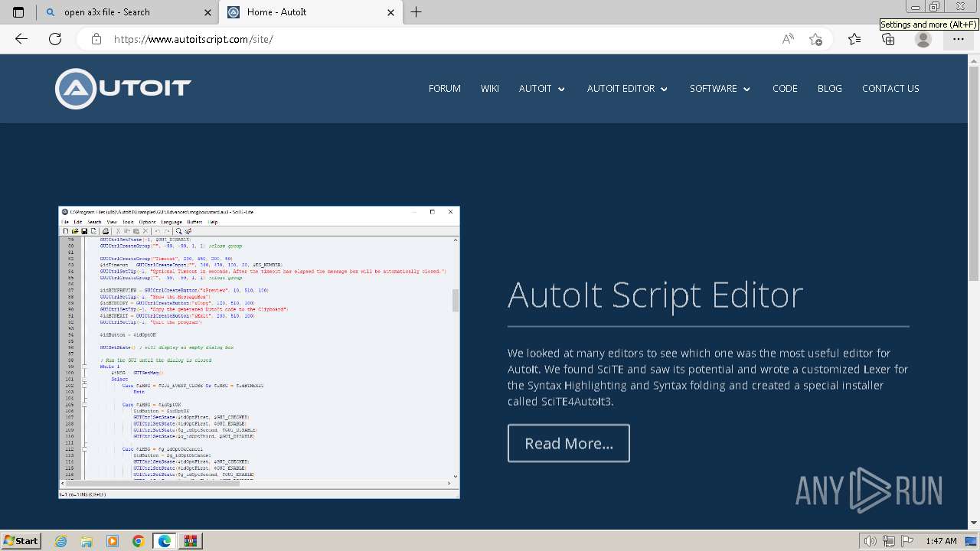Screen dimensions: 980x551
Task: Close the Home - AutoIt tab
Action: (x=391, y=12)
